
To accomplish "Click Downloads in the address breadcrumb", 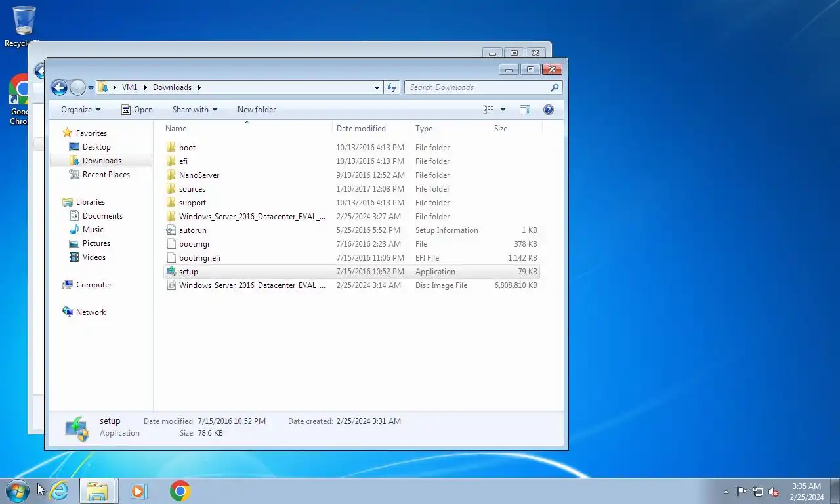I will click(x=172, y=87).
